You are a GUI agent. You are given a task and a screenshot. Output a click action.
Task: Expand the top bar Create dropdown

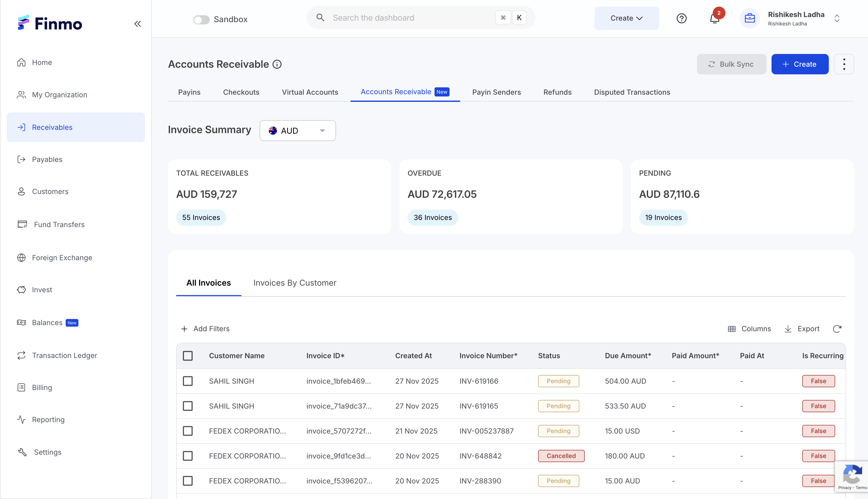pyautogui.click(x=626, y=18)
